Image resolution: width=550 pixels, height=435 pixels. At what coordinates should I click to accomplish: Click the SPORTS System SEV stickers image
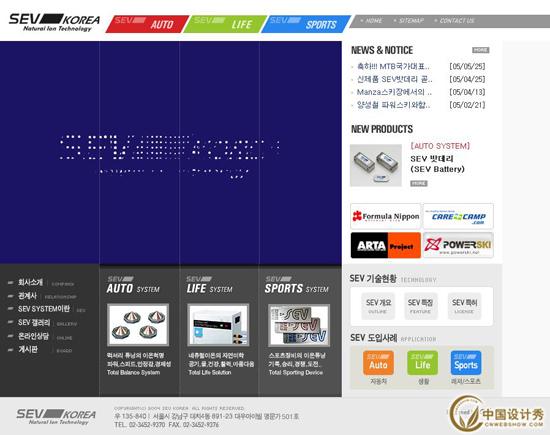point(299,325)
